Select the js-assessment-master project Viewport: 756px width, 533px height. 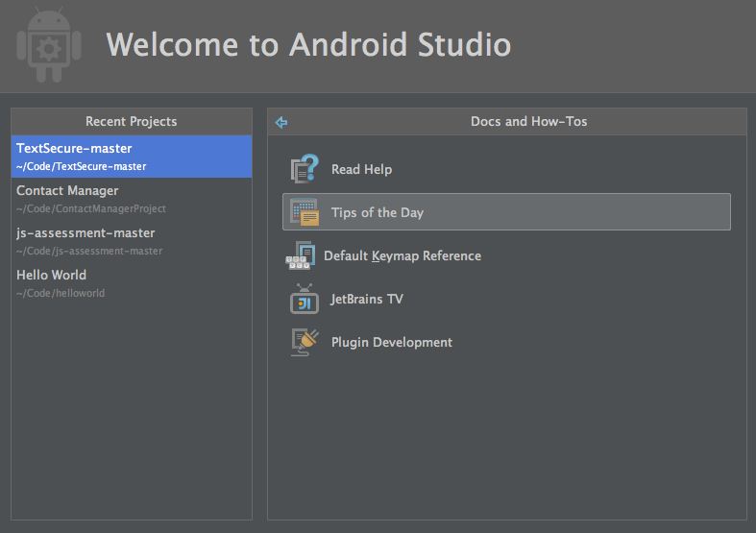(85, 232)
